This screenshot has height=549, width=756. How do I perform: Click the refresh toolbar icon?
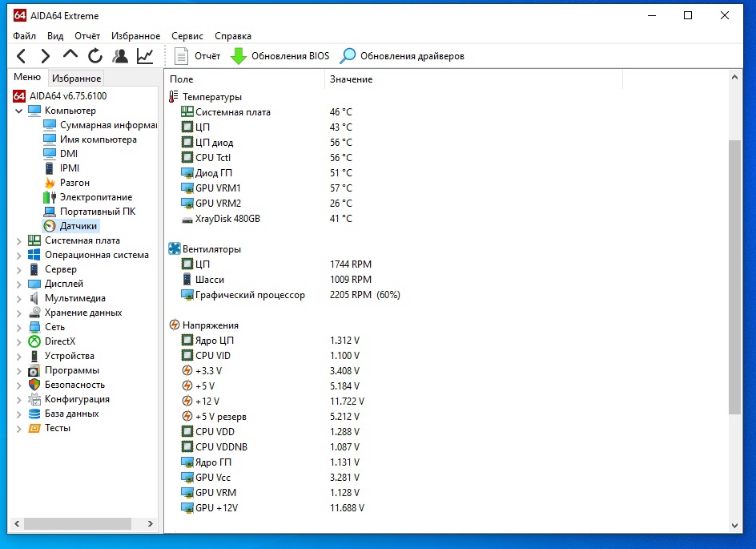pos(95,56)
